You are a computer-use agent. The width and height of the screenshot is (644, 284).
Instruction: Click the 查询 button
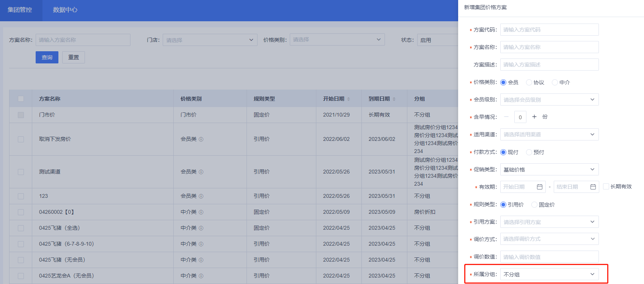pyautogui.click(x=47, y=57)
